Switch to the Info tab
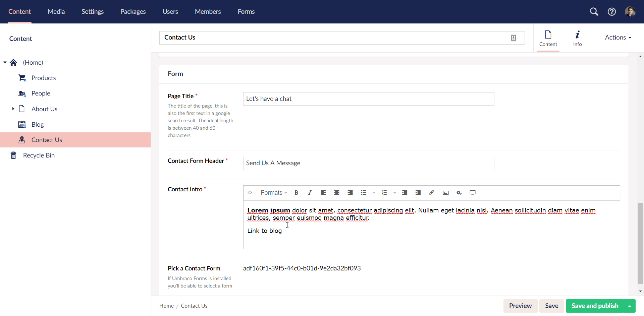This screenshot has width=644, height=316. coord(578,38)
